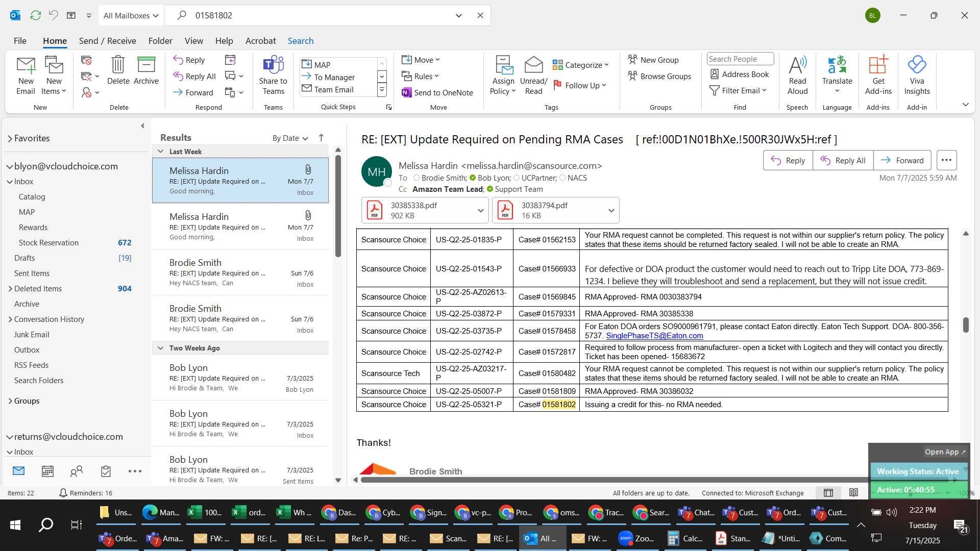The image size is (980, 551).
Task: Collapse the Two Weeks Ago group
Action: 161,348
